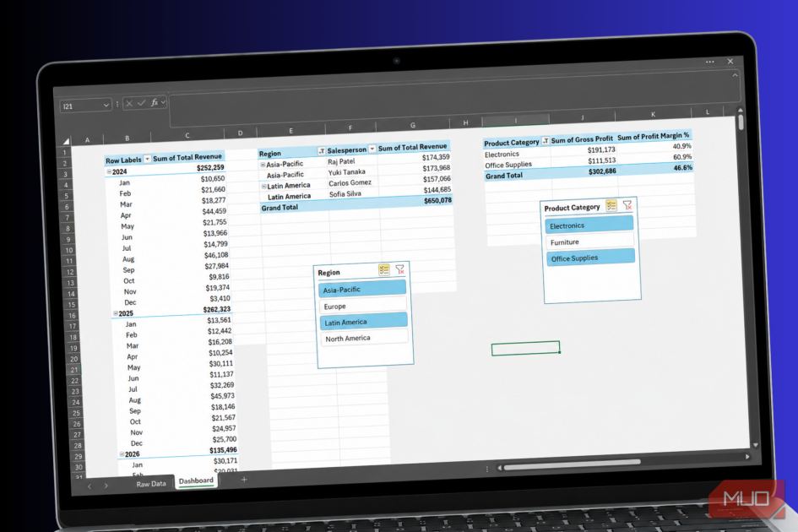This screenshot has width=798, height=532.
Task: Expand the formula bar options chevron next to fx
Action: (163, 102)
